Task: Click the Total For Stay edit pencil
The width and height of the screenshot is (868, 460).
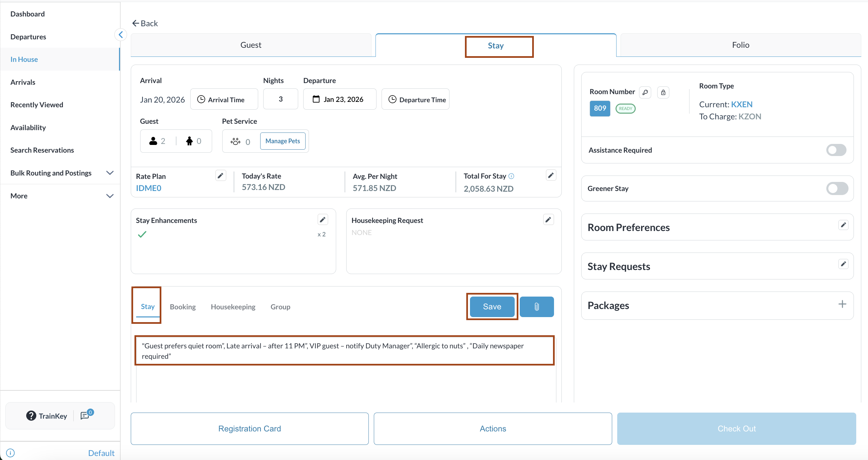Action: pyautogui.click(x=551, y=175)
